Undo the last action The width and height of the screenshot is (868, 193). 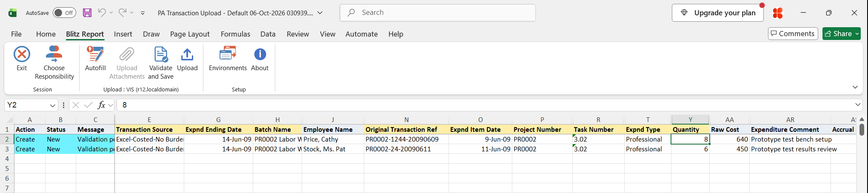[x=102, y=13]
